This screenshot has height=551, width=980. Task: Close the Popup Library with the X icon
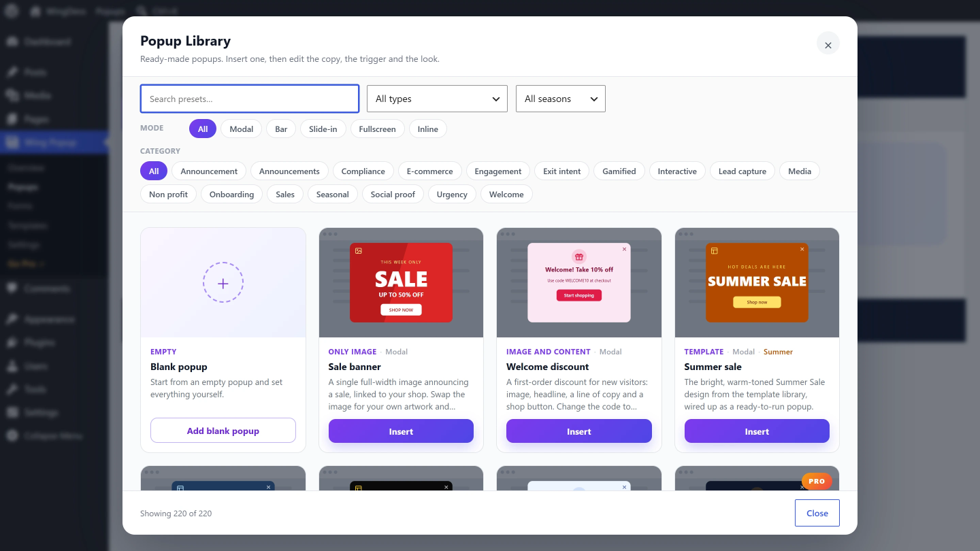(828, 45)
